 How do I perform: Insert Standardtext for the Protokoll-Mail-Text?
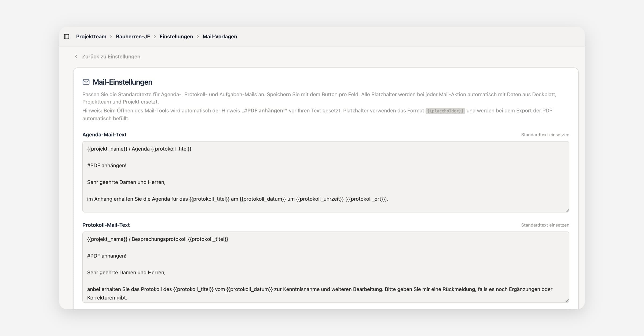pyautogui.click(x=545, y=225)
